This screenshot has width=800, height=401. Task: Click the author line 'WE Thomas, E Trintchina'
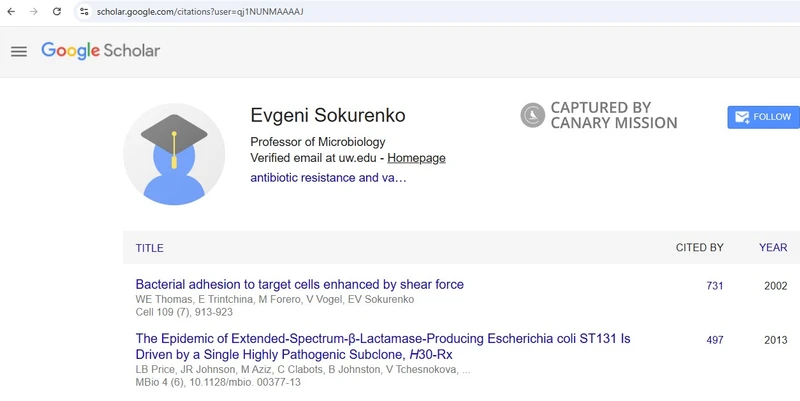[x=274, y=299]
